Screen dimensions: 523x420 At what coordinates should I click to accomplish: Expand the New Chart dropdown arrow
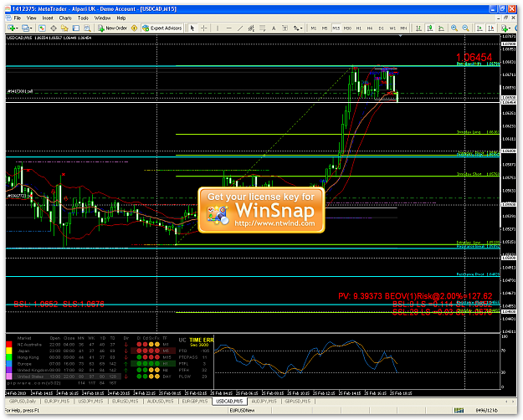pos(17,28)
